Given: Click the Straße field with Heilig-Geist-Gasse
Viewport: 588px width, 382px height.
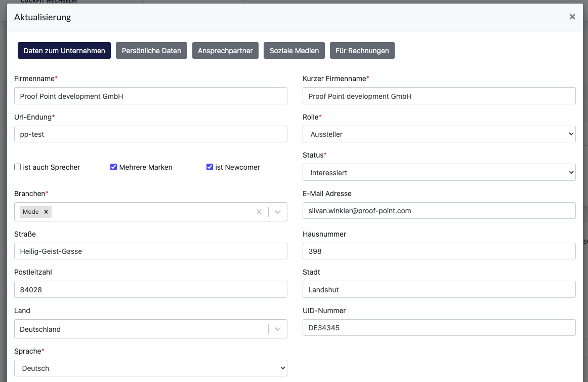Looking at the screenshot, I should tap(151, 251).
